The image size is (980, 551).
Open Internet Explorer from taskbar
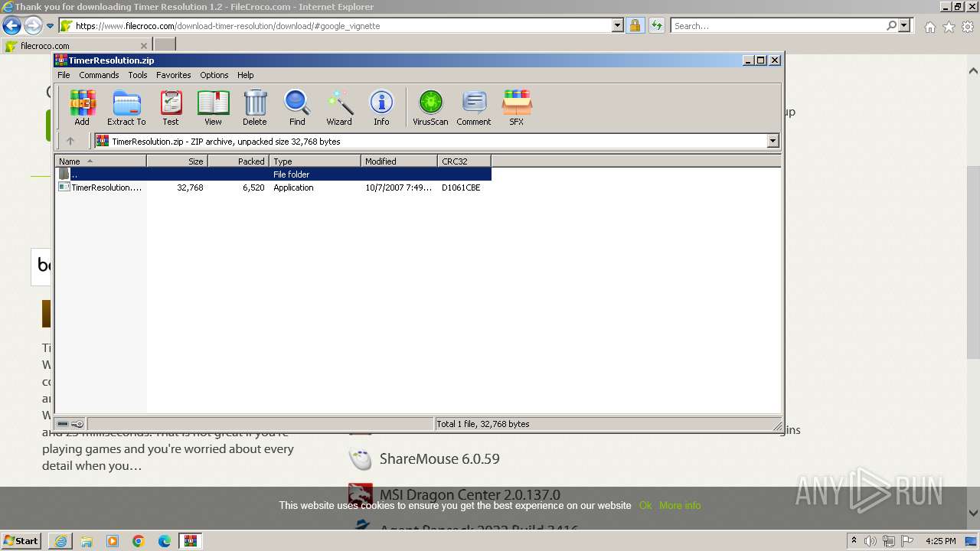60,541
